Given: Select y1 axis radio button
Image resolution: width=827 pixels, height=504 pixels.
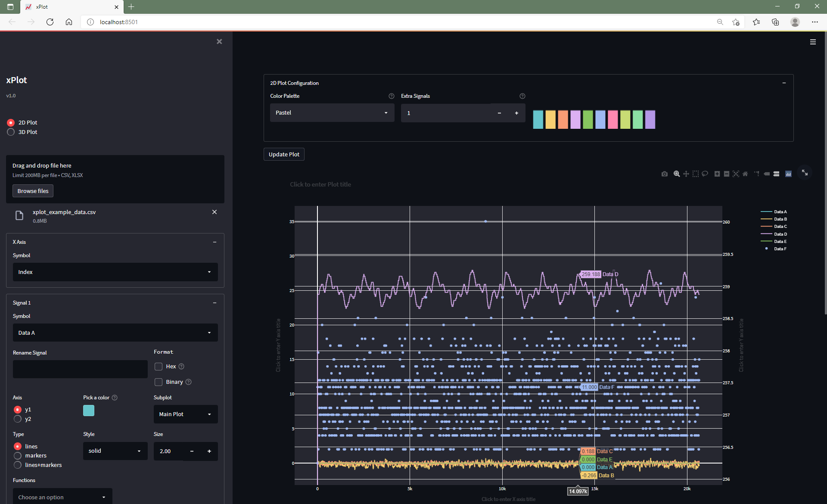Looking at the screenshot, I should point(18,410).
